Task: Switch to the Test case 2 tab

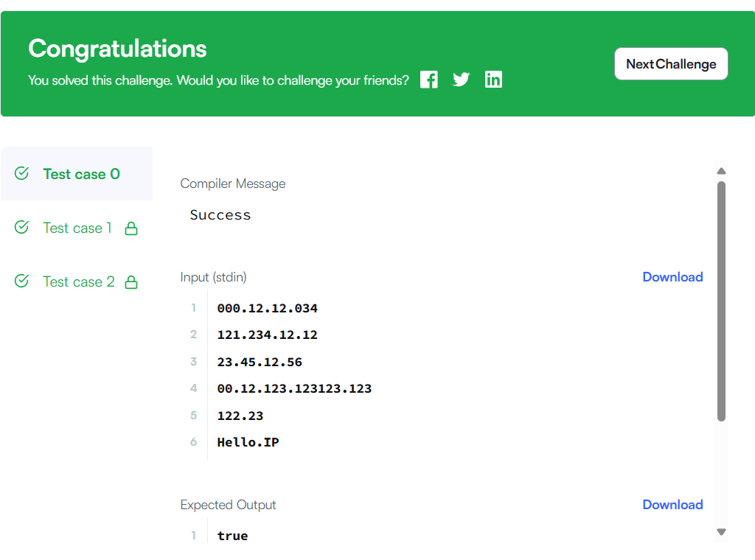Action: pyautogui.click(x=77, y=281)
